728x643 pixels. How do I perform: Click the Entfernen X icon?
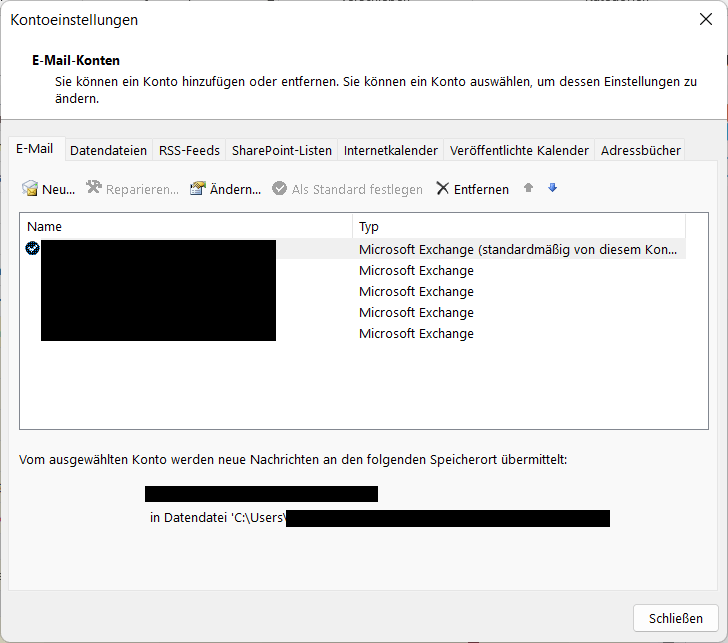(x=442, y=188)
